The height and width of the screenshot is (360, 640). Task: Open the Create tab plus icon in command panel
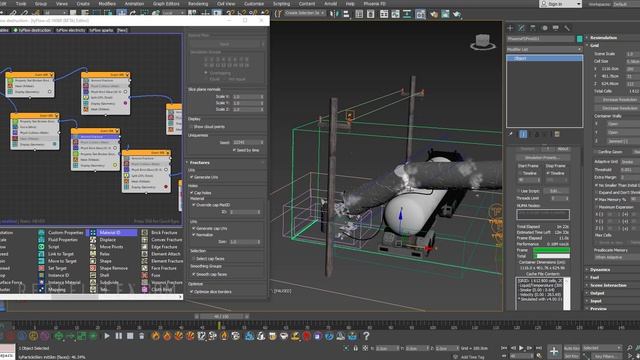click(x=510, y=28)
